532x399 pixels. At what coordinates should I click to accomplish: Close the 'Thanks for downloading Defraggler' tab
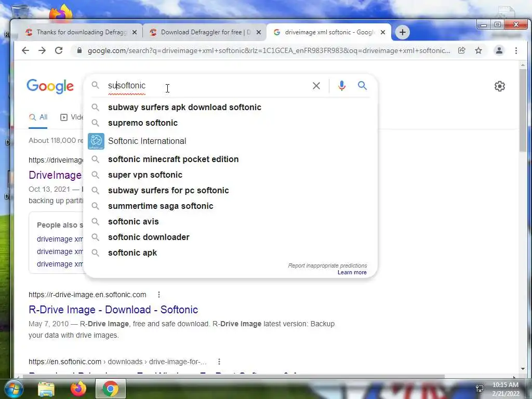(x=135, y=32)
